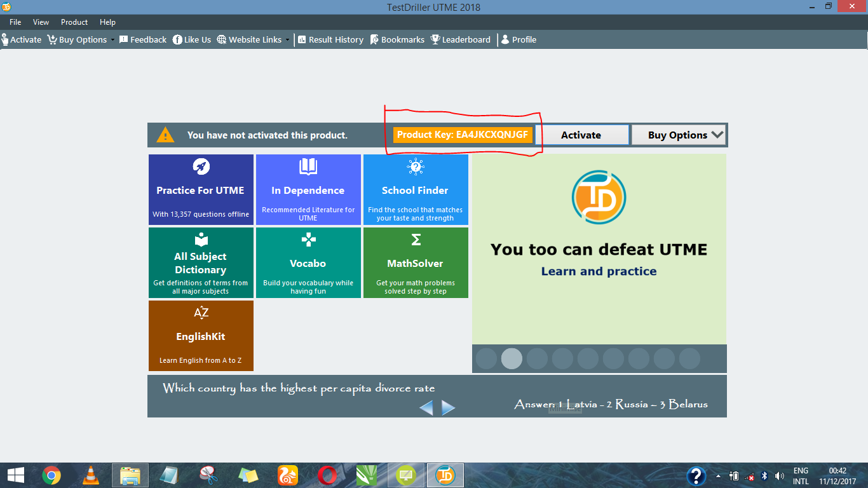Open the Product menu
The image size is (868, 488).
pyautogui.click(x=74, y=22)
